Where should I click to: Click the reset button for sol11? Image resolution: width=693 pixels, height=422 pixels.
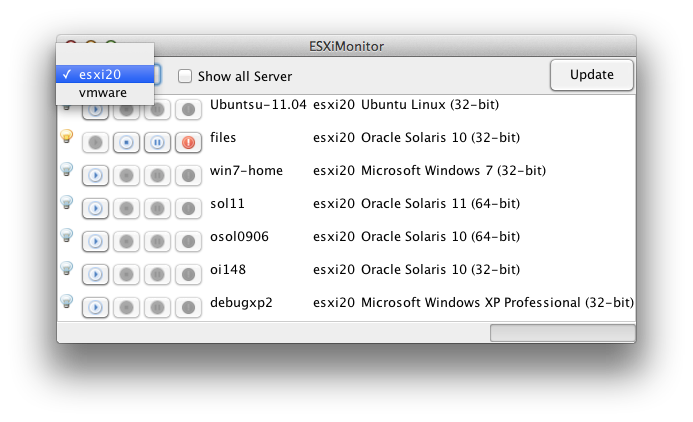point(188,209)
